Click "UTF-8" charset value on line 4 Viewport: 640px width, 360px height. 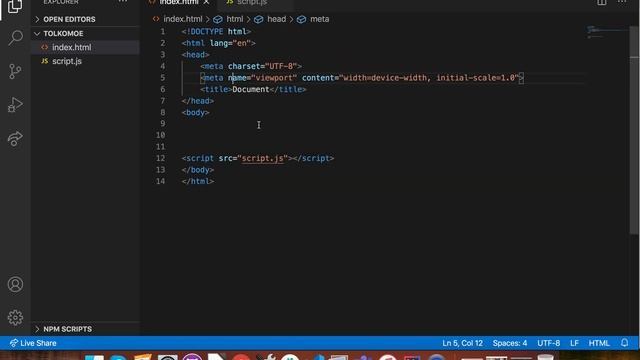281,66
